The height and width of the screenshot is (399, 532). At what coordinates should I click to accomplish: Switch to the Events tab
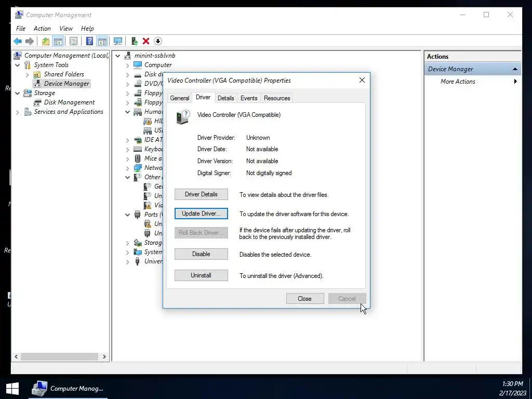click(x=249, y=98)
